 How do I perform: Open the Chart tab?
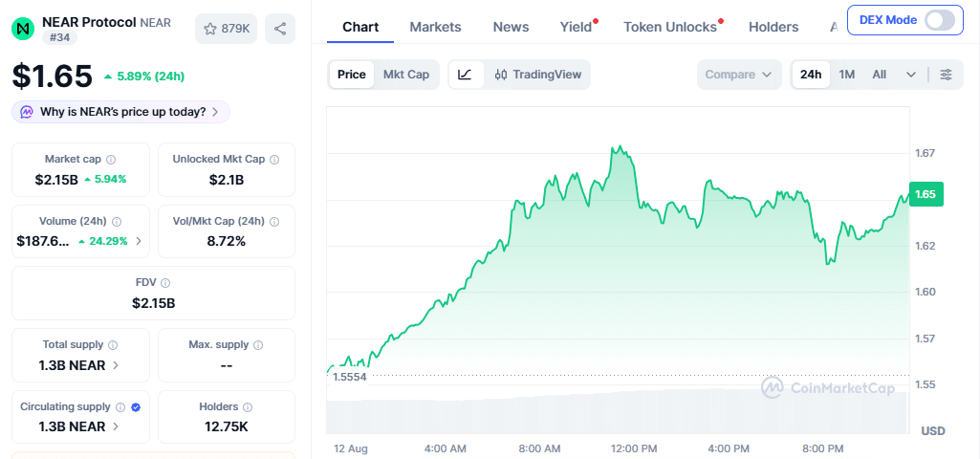click(x=360, y=27)
